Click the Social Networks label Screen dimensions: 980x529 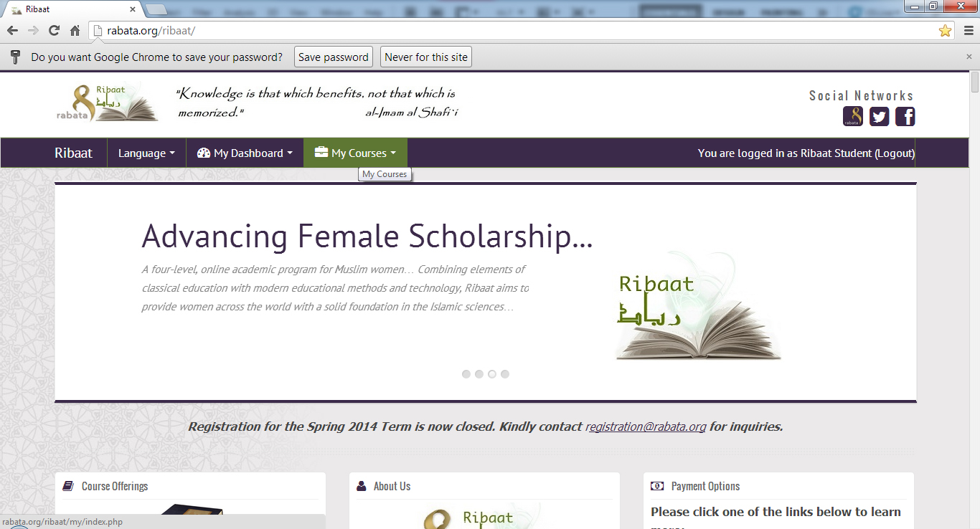point(862,95)
